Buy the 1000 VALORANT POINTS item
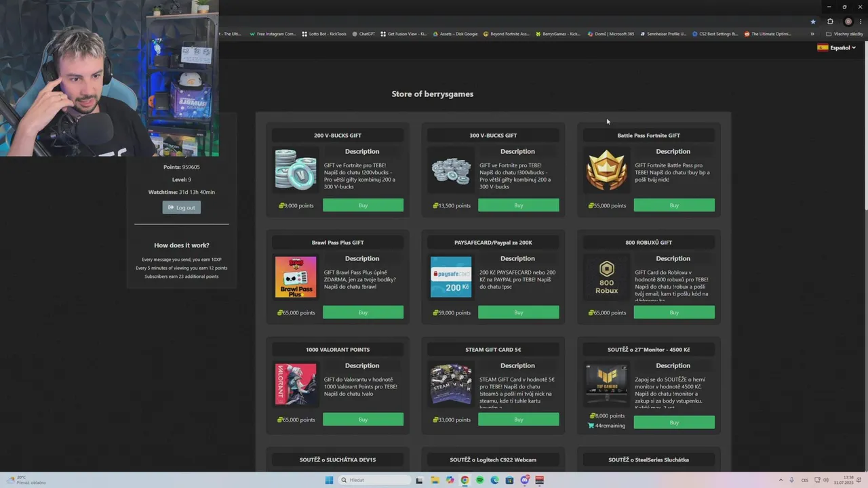The height and width of the screenshot is (488, 868). point(363,420)
